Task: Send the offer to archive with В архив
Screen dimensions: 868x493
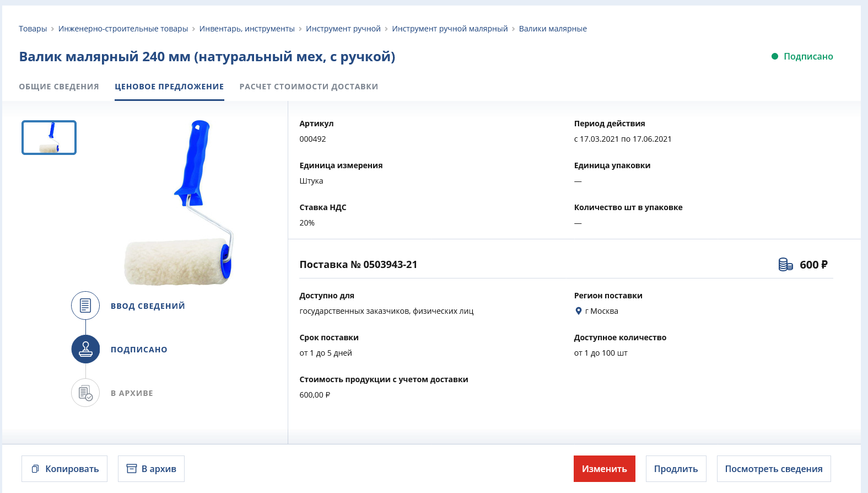Action: pyautogui.click(x=151, y=469)
